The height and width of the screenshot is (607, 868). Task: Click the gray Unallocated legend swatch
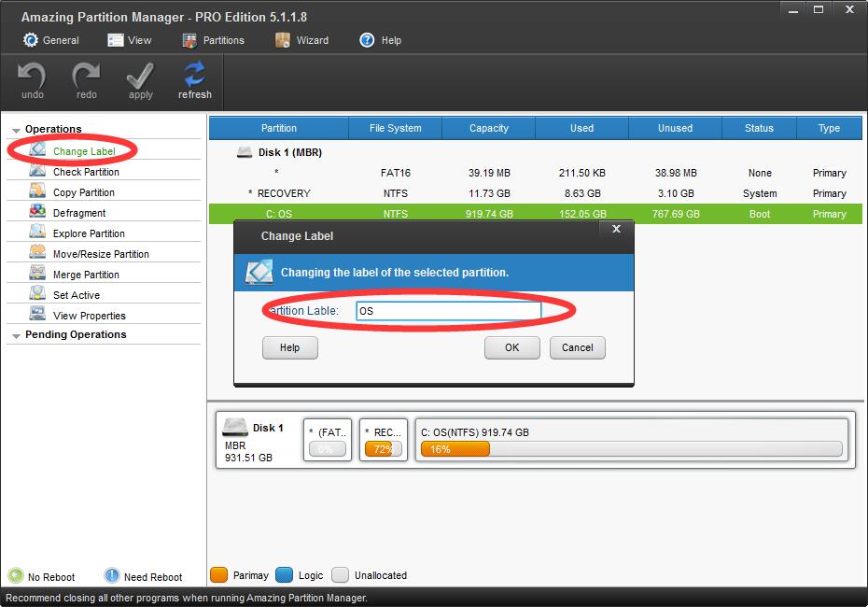[340, 575]
